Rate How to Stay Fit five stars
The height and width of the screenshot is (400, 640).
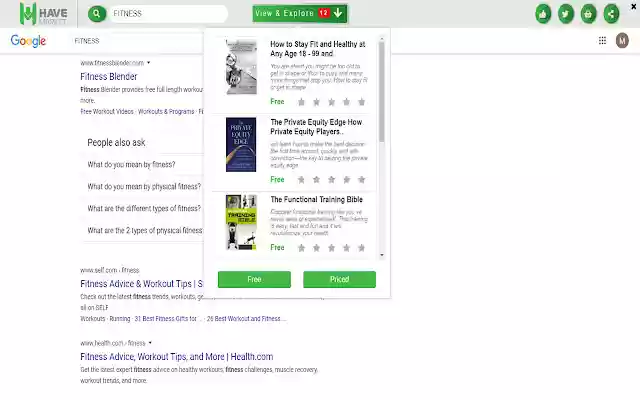pos(361,102)
